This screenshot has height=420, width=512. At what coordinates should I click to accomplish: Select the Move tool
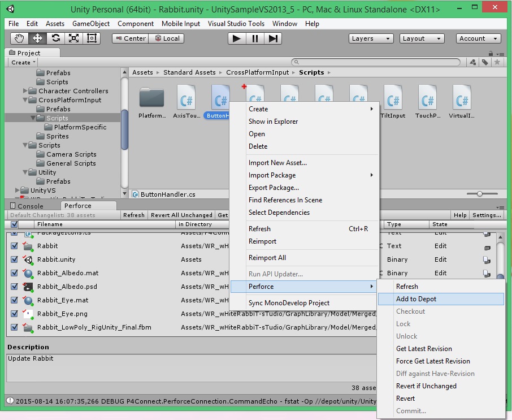point(37,38)
